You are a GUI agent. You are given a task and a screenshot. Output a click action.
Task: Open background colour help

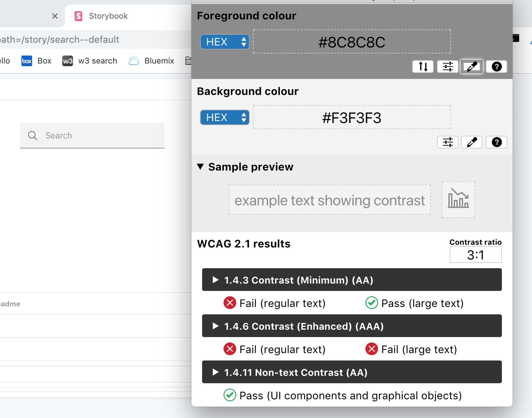[x=497, y=142]
